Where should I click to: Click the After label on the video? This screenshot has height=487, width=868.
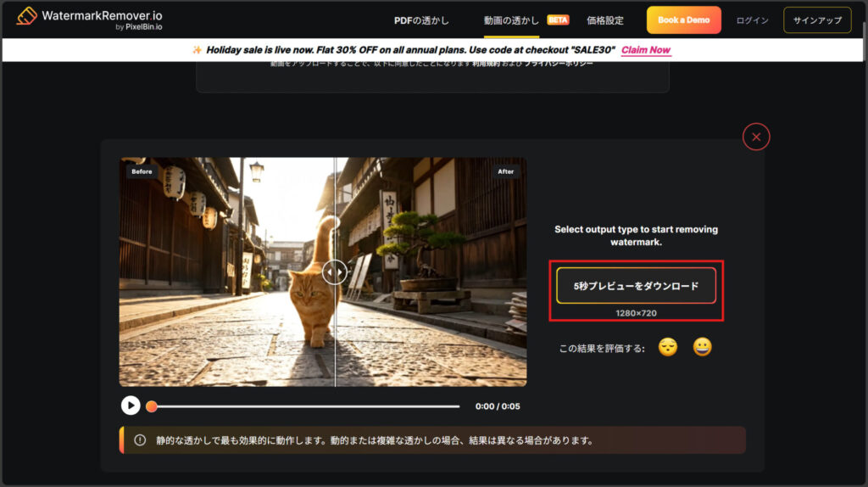(x=505, y=171)
